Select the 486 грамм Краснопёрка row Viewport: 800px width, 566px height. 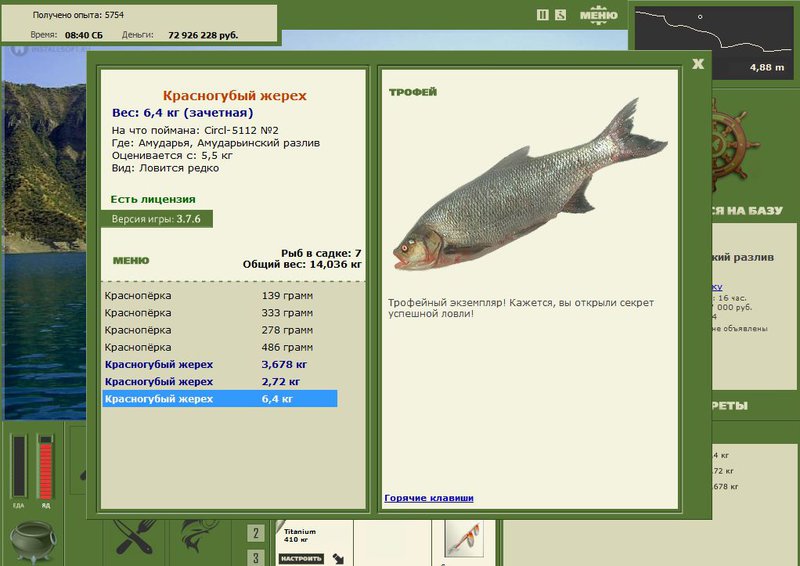219,347
